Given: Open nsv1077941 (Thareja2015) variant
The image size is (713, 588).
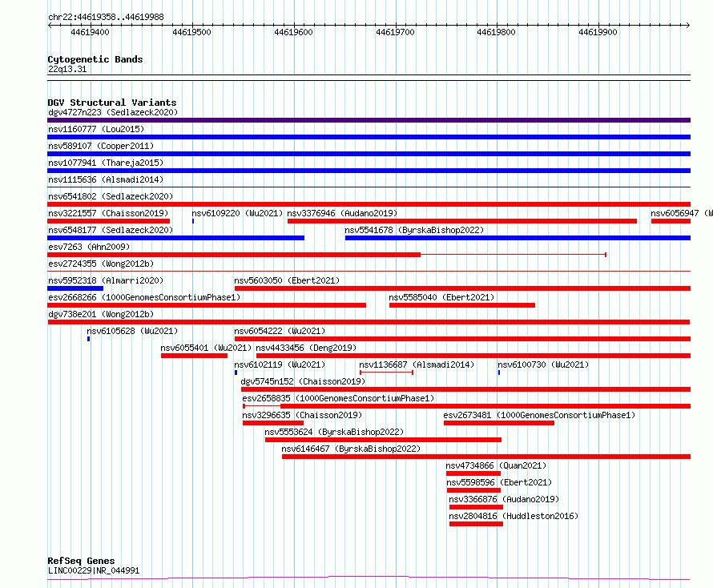Looking at the screenshot, I should click(x=106, y=163).
